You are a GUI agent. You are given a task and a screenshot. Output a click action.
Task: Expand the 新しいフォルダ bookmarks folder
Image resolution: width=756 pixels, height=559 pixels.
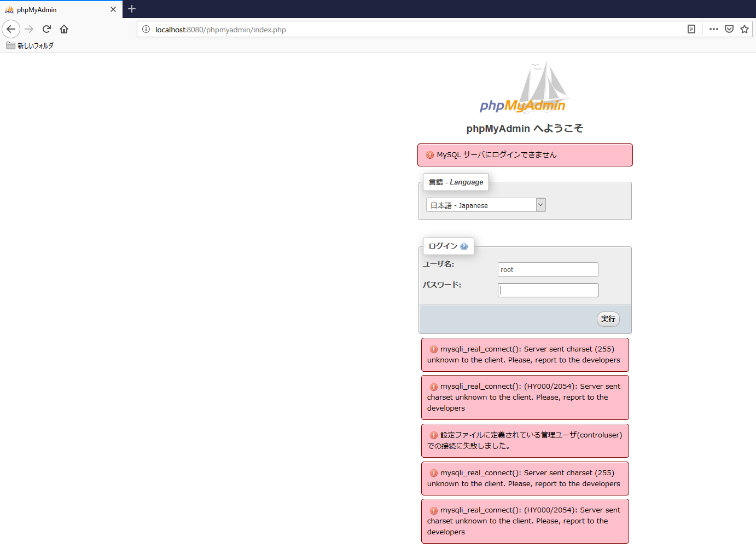(x=30, y=45)
